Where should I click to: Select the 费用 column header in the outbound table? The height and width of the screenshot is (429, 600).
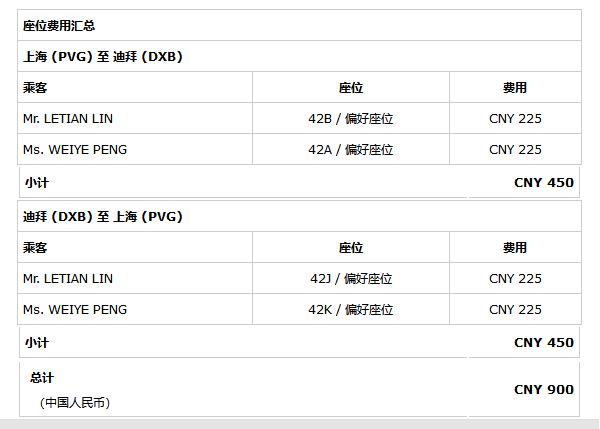(x=515, y=88)
